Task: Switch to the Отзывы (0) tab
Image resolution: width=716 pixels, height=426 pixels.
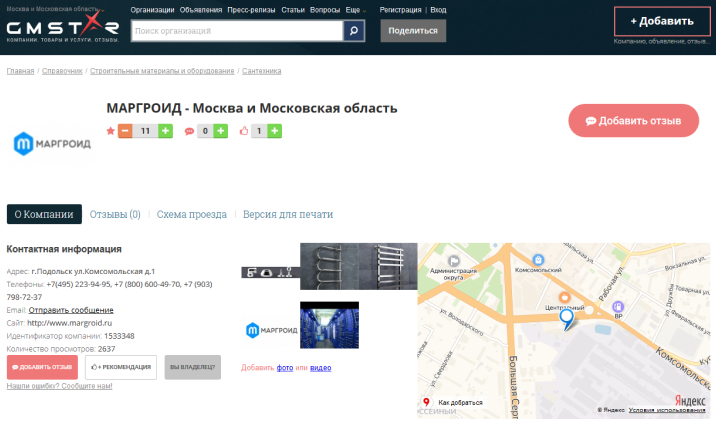Action: point(115,214)
